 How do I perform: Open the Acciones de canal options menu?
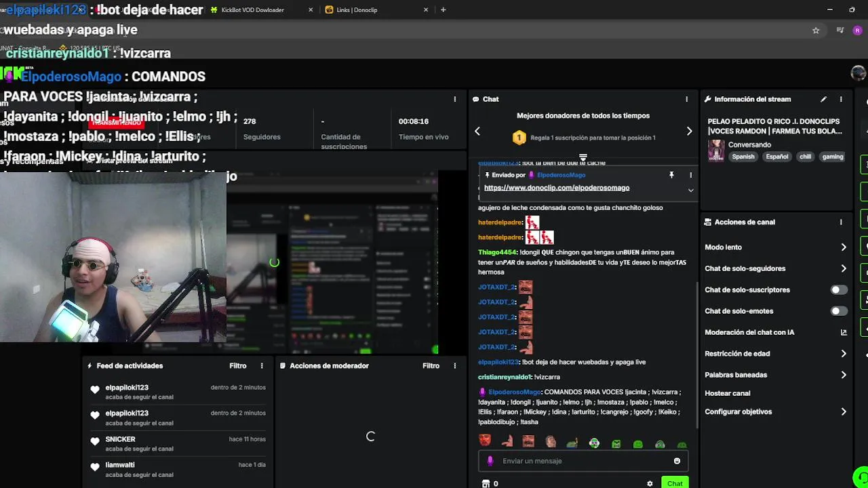[x=841, y=222]
